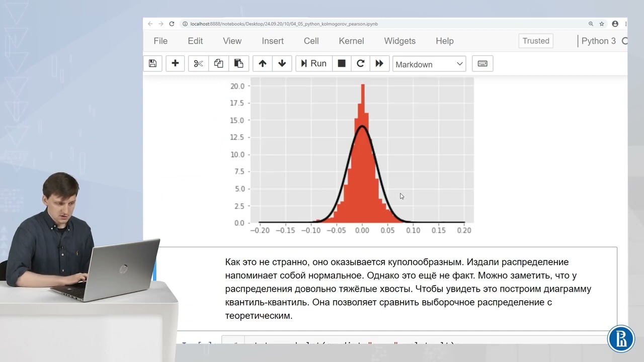Open the Edit menu
Screen dimensions: 644x362
coord(195,41)
